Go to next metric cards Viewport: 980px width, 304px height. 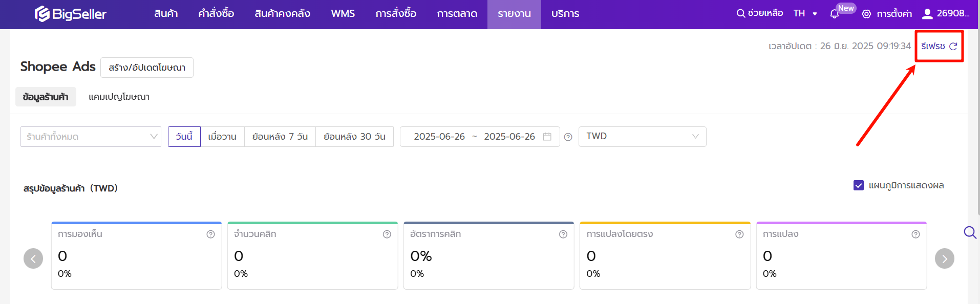point(945,258)
